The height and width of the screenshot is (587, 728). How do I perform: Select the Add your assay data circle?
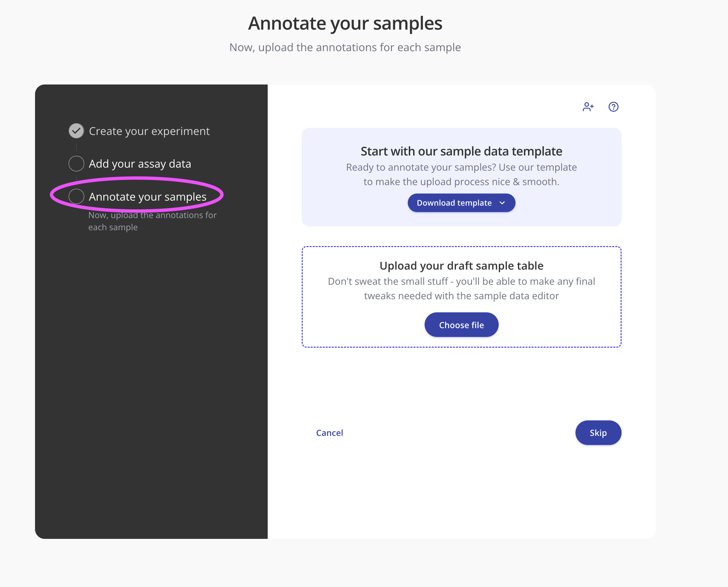76,164
